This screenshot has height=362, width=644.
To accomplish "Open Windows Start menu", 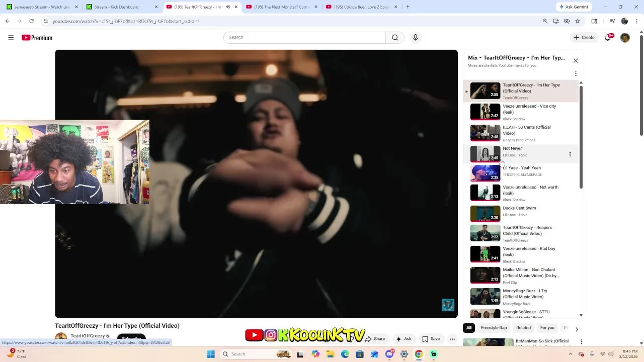I will tap(211, 354).
